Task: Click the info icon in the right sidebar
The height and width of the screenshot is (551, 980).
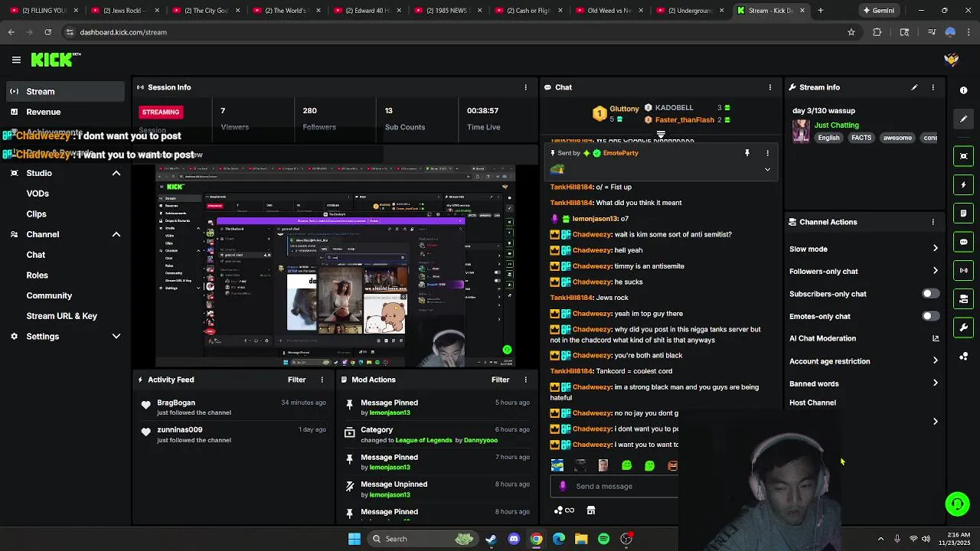Action: click(x=963, y=90)
